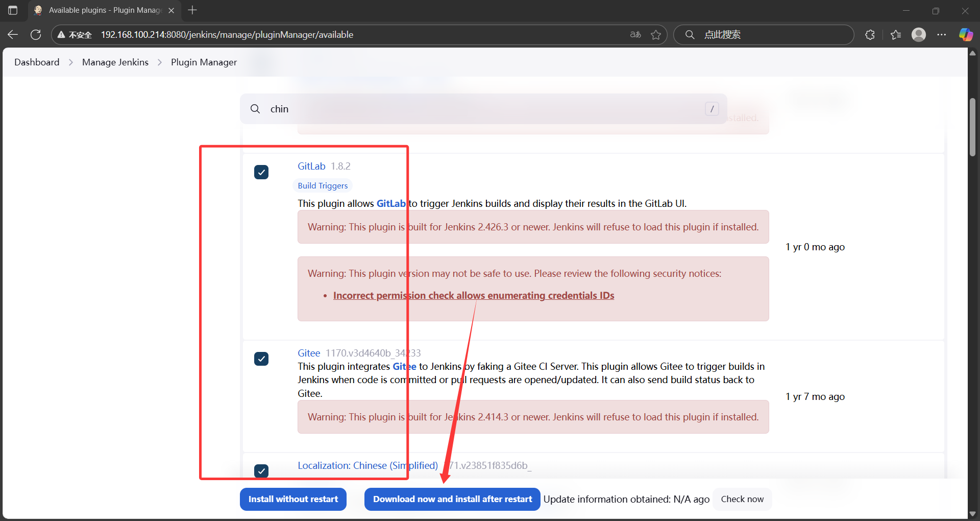Click Install without restart button
Viewport: 980px width, 521px height.
(293, 499)
